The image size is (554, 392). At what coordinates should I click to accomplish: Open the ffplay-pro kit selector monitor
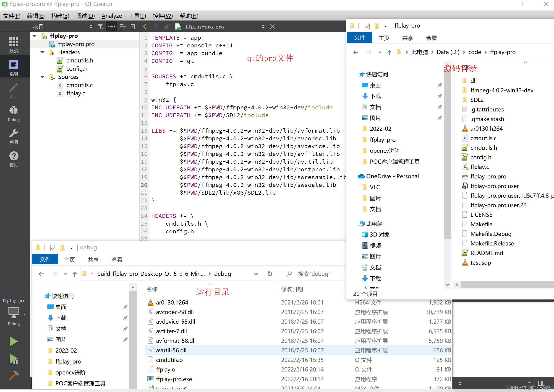click(14, 313)
